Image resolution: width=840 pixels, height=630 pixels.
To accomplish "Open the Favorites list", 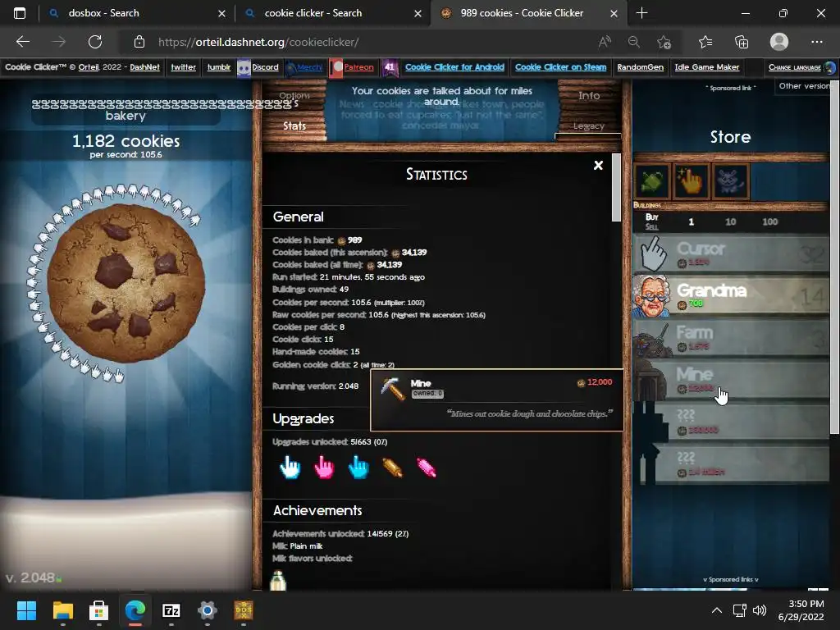I will (x=705, y=42).
